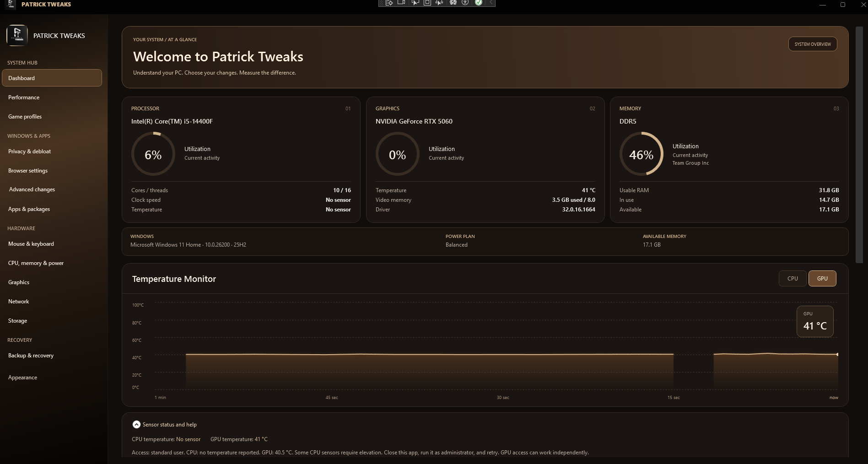The height and width of the screenshot is (464, 868).
Task: Open the Dashboard page
Action: [52, 78]
